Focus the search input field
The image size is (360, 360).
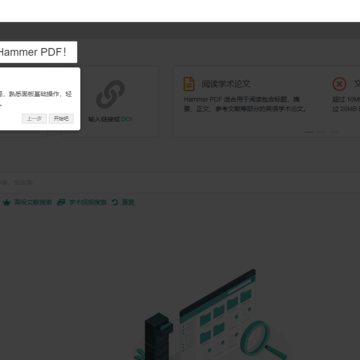tap(180, 183)
